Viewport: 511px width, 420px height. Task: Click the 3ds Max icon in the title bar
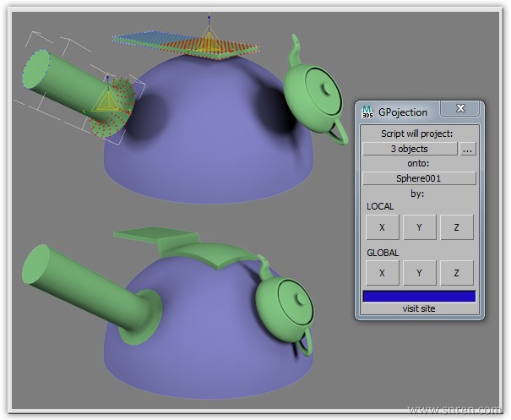coord(367,112)
